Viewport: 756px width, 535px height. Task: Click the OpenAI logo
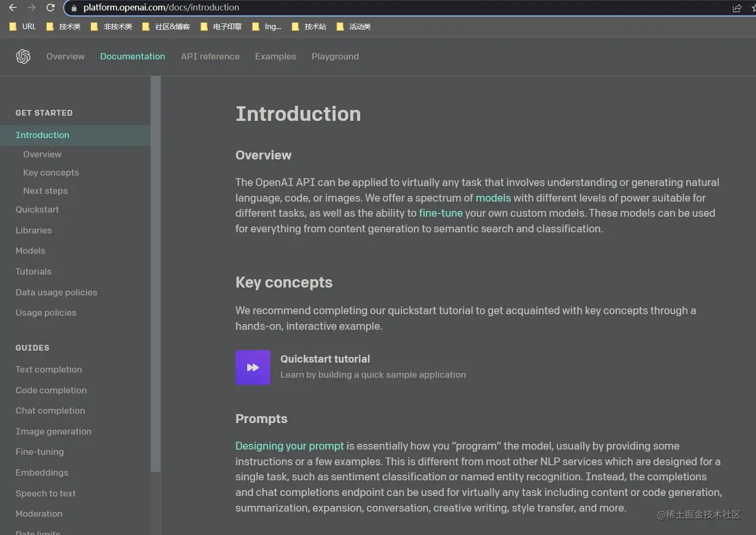tap(23, 56)
